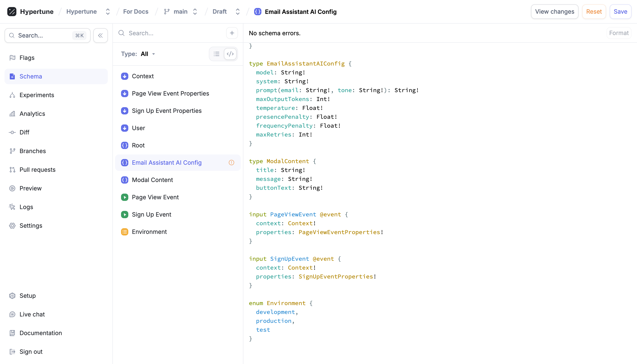This screenshot has width=637, height=364.
Task: Switch to code view toggle
Action: tap(230, 54)
